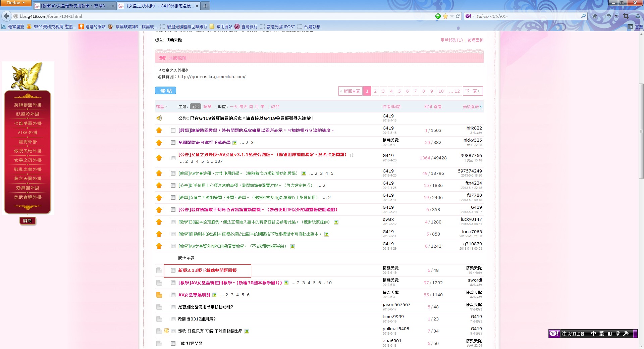Click the browser back arrow button
The image size is (644, 349).
6,16
